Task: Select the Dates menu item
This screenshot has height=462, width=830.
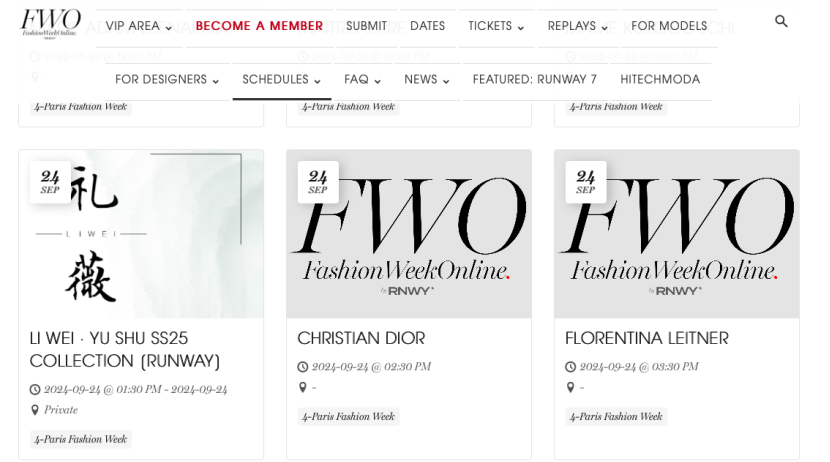Action: pos(427,26)
